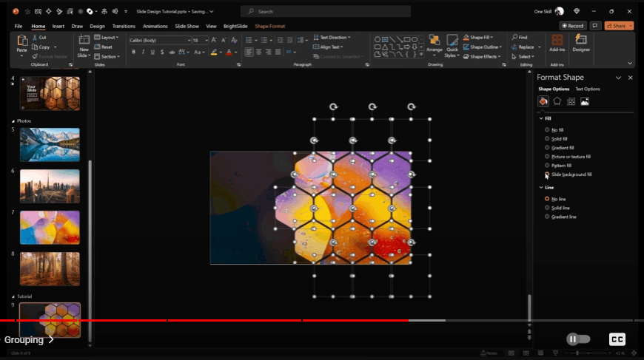Viewport: 644px width, 360px height.
Task: Switch to the Insert tab
Action: (x=58, y=26)
